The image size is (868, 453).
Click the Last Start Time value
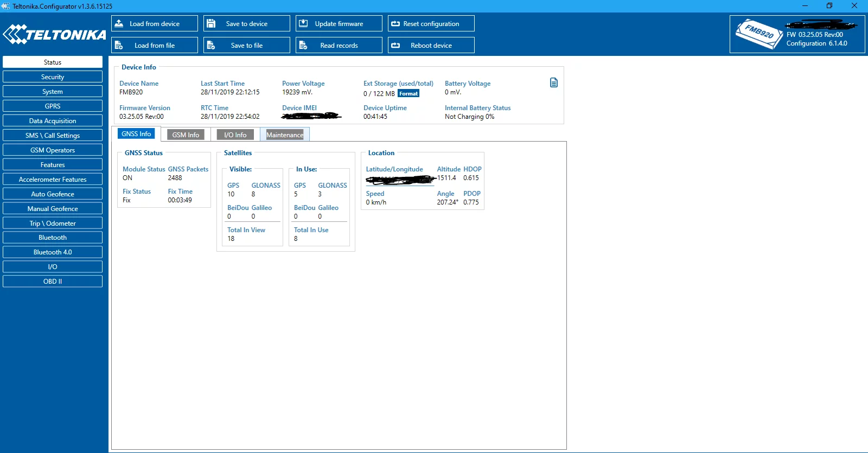click(230, 92)
